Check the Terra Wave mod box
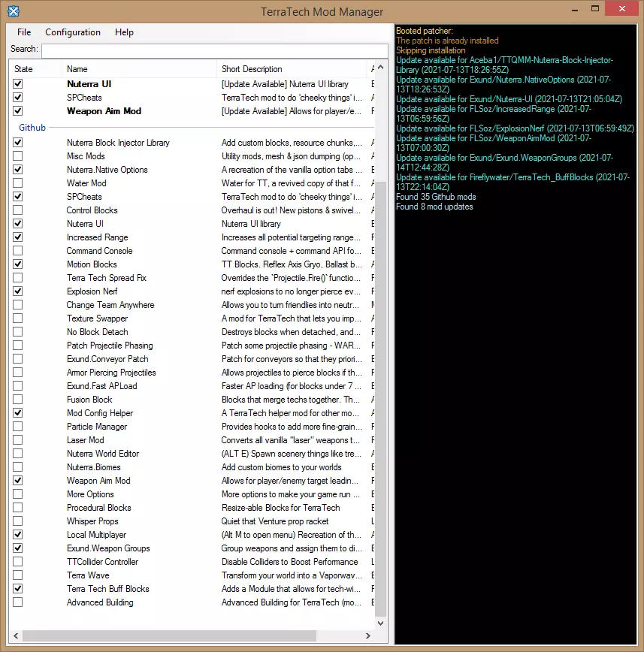The width and height of the screenshot is (644, 652). 18,575
